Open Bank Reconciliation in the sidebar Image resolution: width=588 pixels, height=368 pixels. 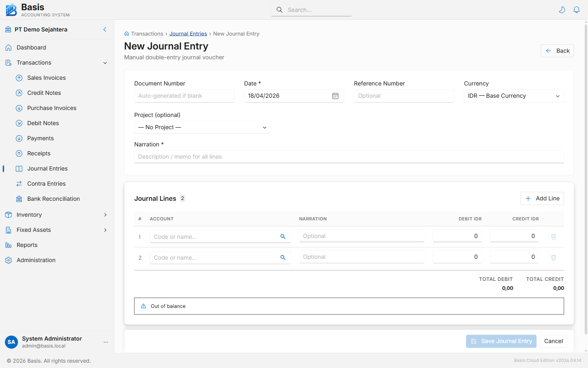tap(53, 199)
